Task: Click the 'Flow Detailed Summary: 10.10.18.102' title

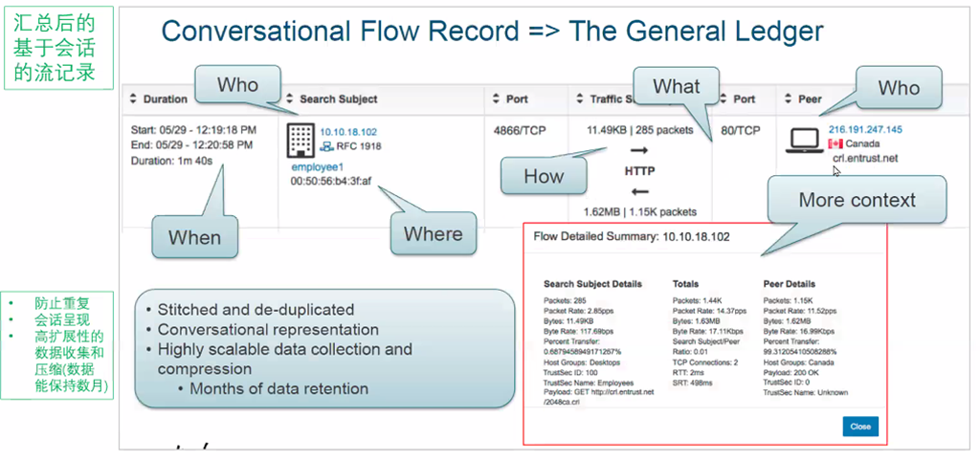Action: 632,237
